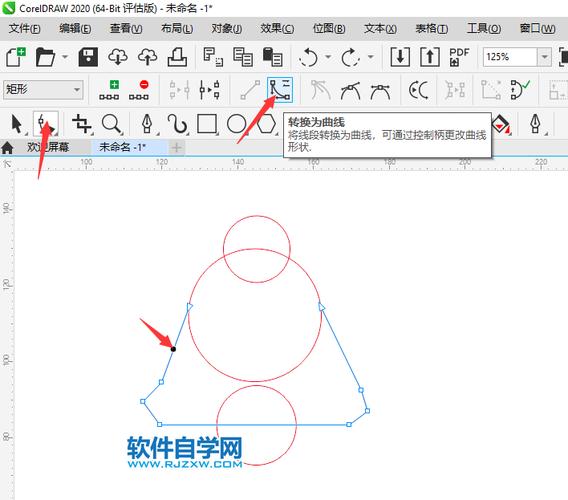Expand the zoom level dropdown arrow
Image resolution: width=568 pixels, height=500 pixels.
point(544,57)
